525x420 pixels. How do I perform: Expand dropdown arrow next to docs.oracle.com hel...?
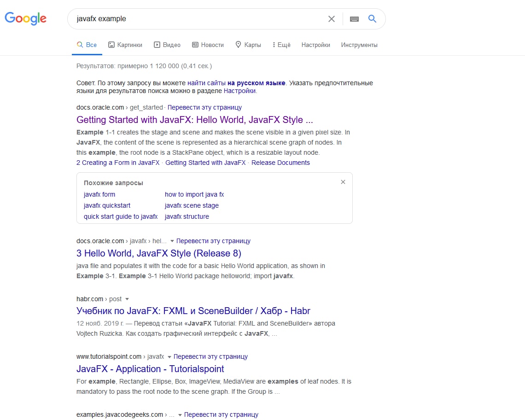(172, 241)
